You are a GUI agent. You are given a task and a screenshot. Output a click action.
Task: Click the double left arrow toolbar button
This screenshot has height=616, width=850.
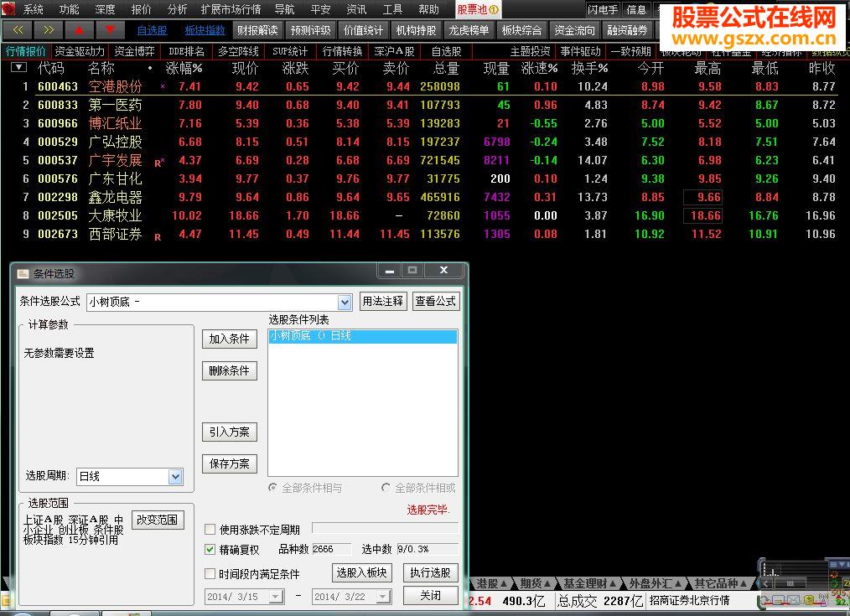pos(18,30)
